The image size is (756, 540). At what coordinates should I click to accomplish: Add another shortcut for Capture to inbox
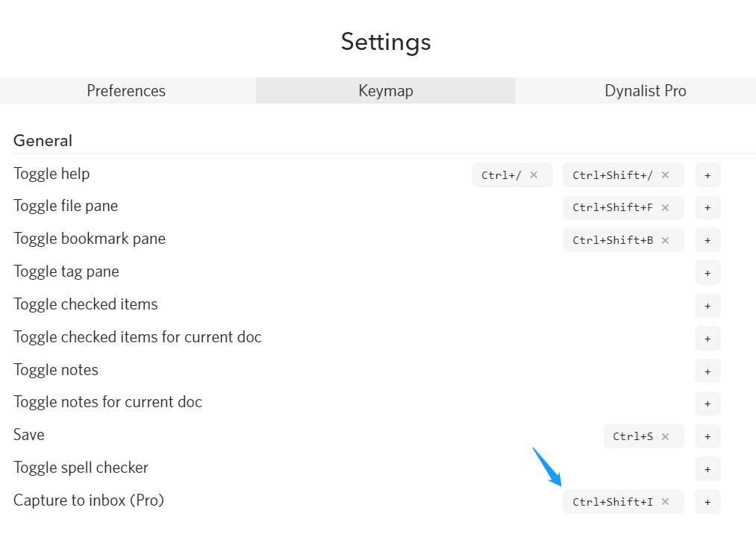pyautogui.click(x=707, y=502)
